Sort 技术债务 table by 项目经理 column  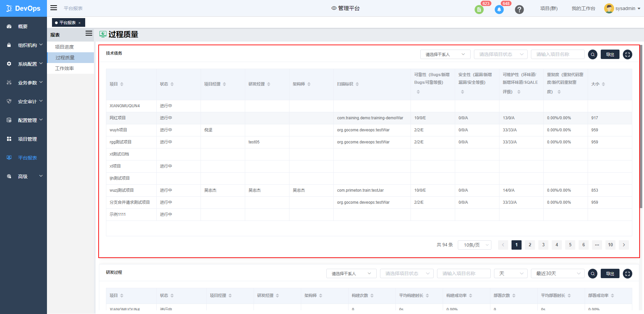224,84
